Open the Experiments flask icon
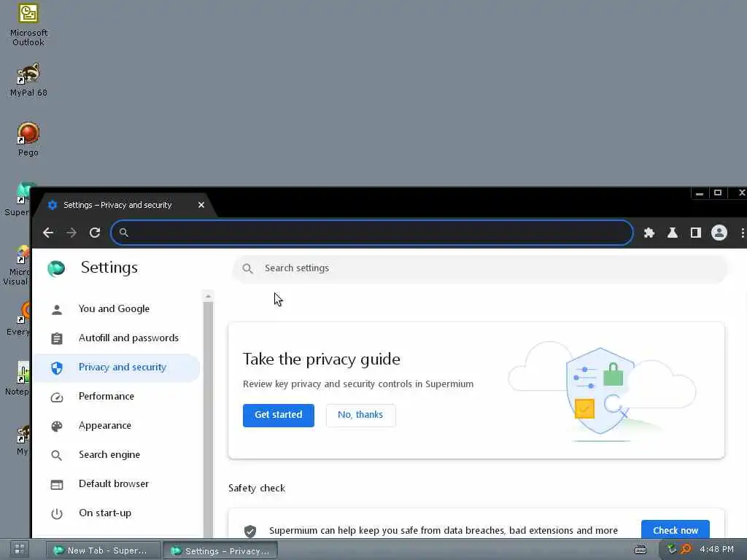 [672, 233]
